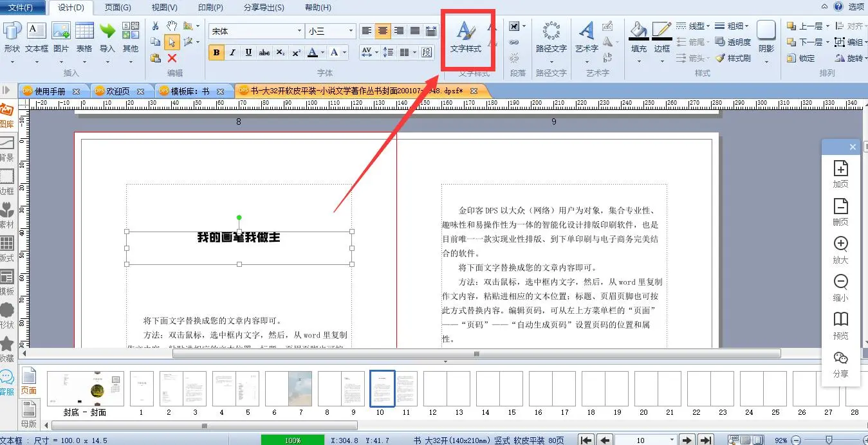Click 加页 to add a page
Screen dimensions: 868x445
(840, 174)
